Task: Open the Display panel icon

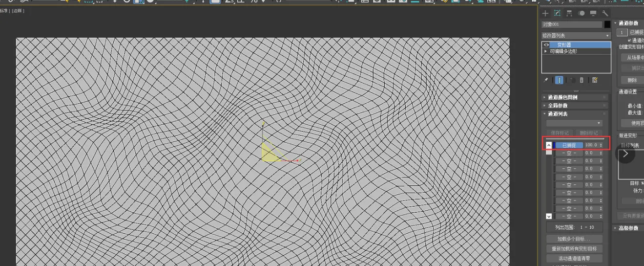Action: click(x=593, y=14)
